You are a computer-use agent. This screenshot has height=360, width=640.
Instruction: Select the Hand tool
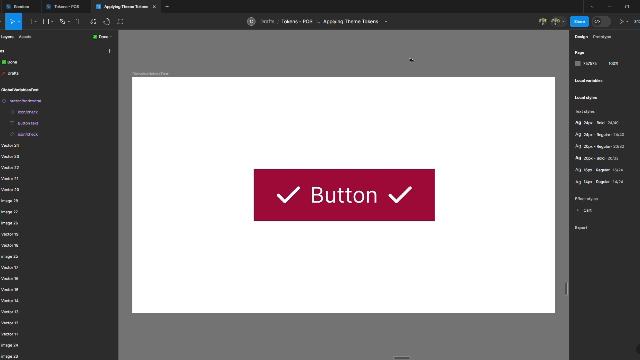click(x=107, y=22)
